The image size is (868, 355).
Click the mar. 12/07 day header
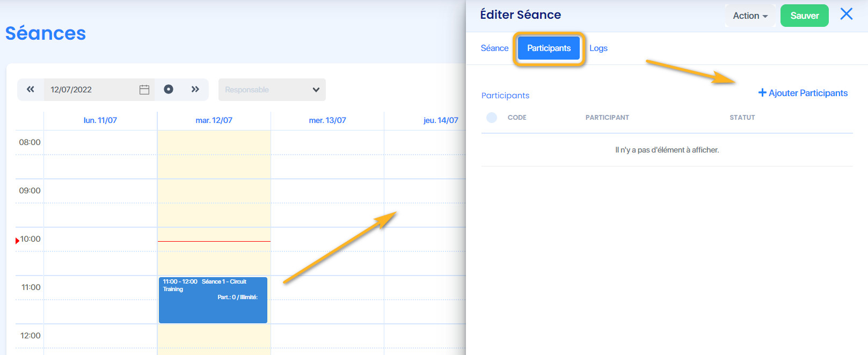(214, 120)
